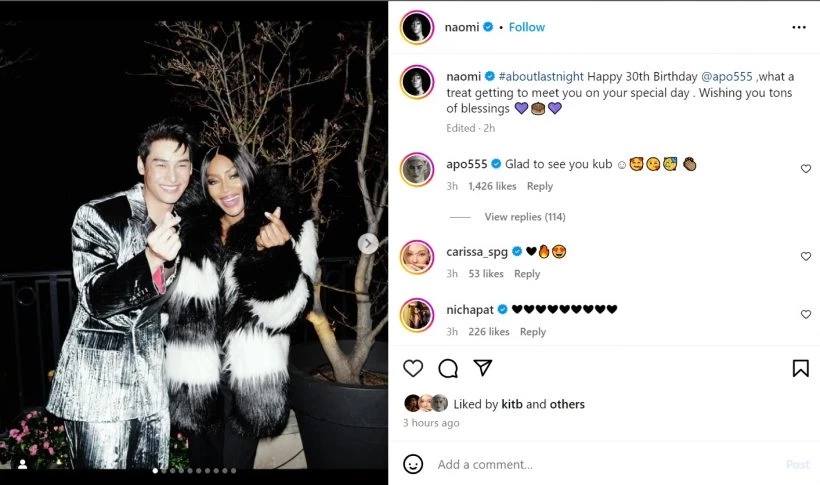Screen dimensions: 820x485
Task: Share post via paper plane icon
Action: [483, 368]
